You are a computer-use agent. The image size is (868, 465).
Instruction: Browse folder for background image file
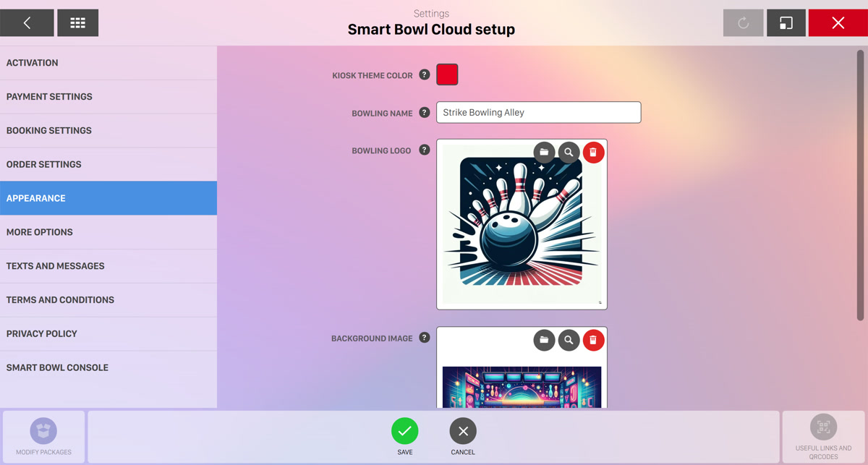544,340
